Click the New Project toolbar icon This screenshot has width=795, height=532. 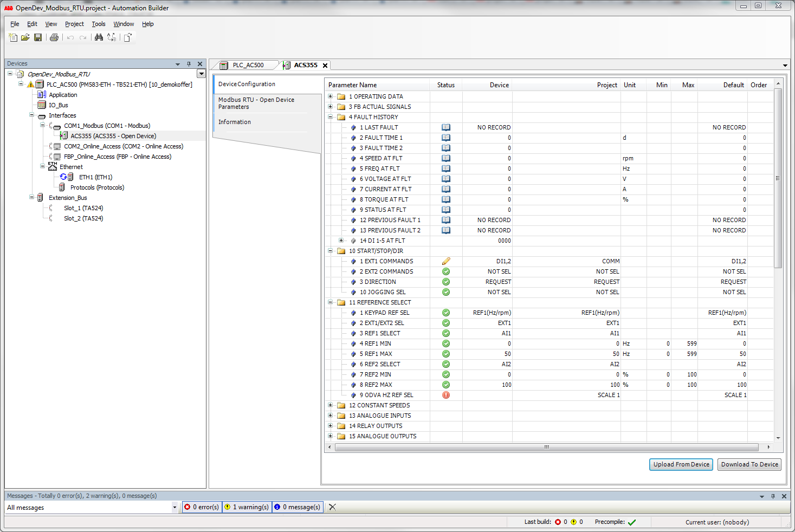(13, 37)
